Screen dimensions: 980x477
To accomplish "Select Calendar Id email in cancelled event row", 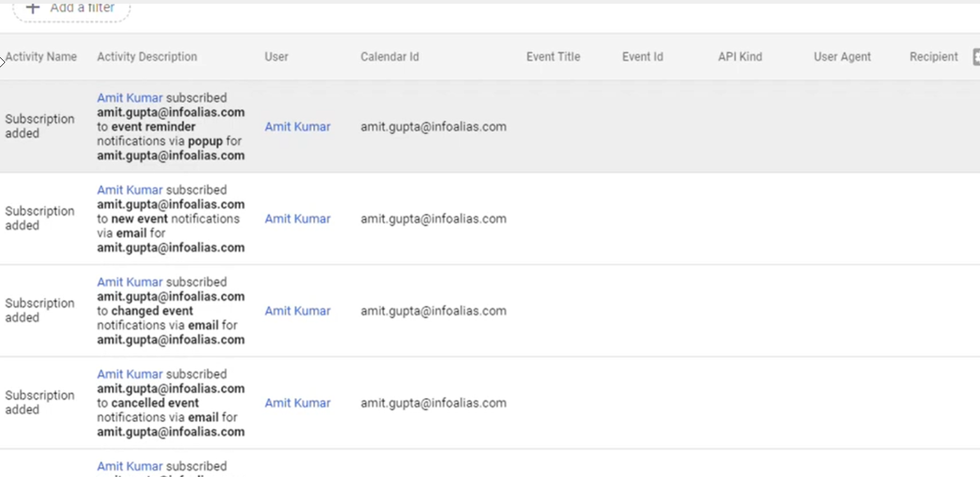I will tap(433, 403).
